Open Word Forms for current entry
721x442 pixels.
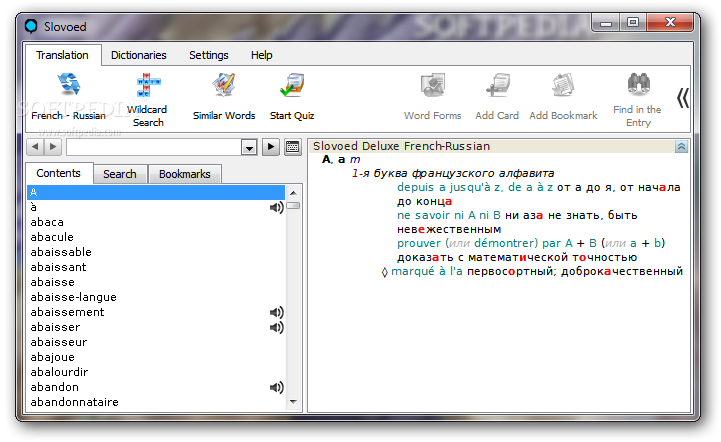coord(432,96)
